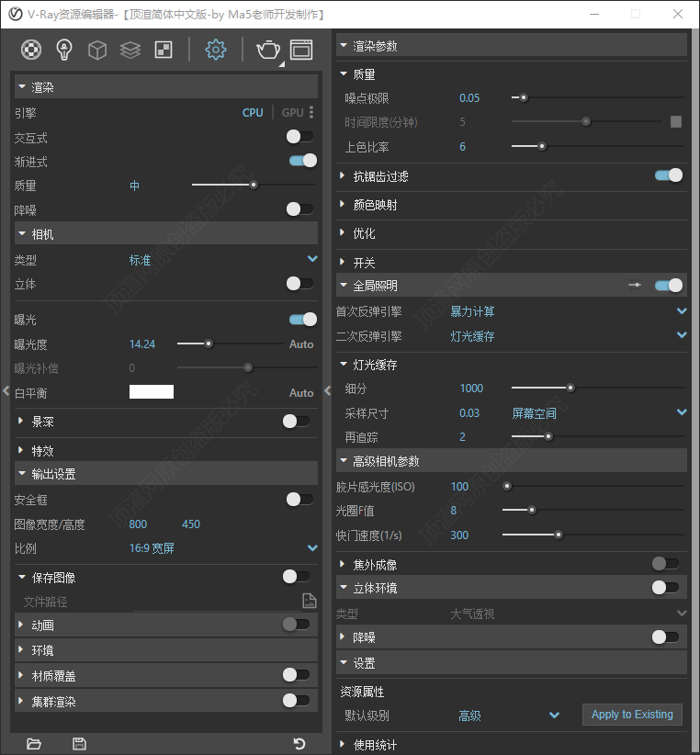This screenshot has height=755, width=700.
Task: Select the CPU engine option
Action: point(253,113)
